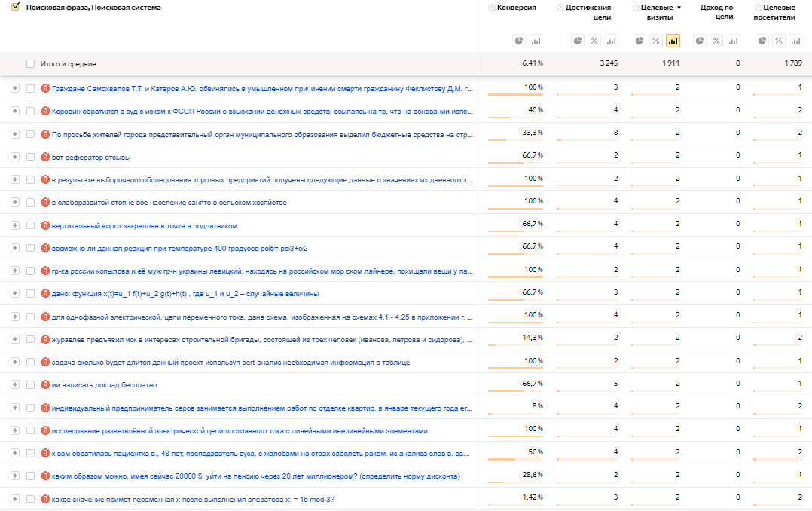Open the 'гр-ка россии копылова' phrase link
The image size is (812, 511).
click(262, 271)
